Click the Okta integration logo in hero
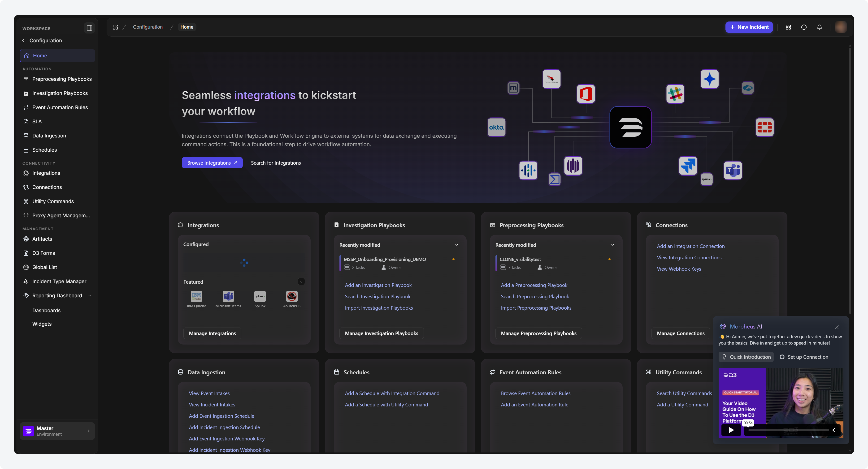The width and height of the screenshot is (868, 469). tap(496, 127)
